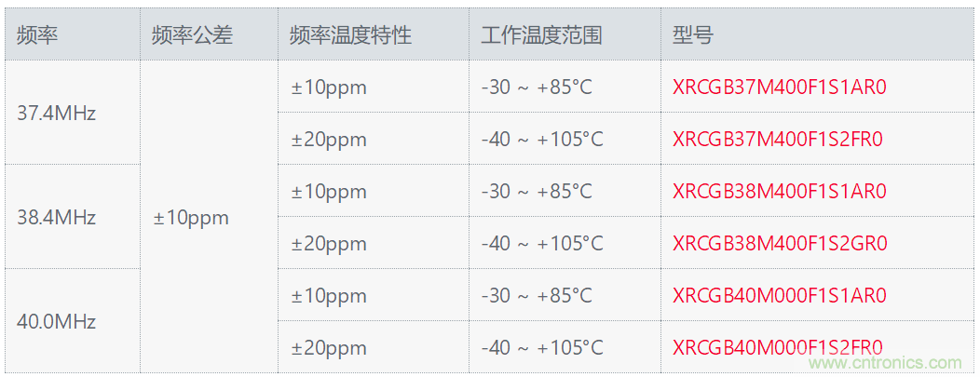Select ±10ppm temperature cell for 40.0MHz

(374, 294)
